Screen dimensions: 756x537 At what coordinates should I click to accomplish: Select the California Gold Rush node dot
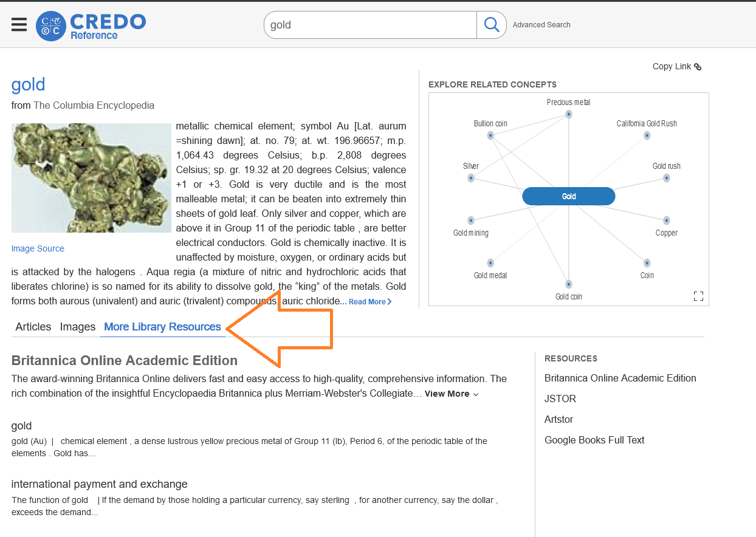pos(647,135)
